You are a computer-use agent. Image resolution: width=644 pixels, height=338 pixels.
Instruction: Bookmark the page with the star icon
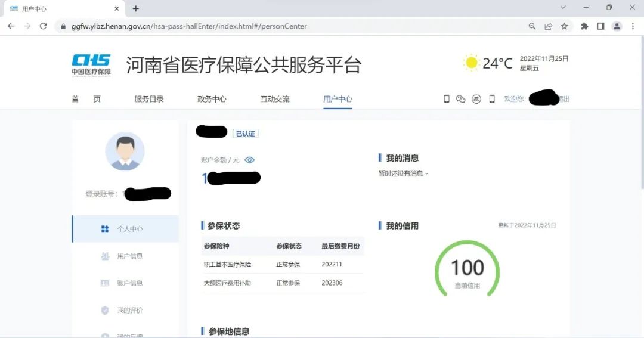click(564, 26)
